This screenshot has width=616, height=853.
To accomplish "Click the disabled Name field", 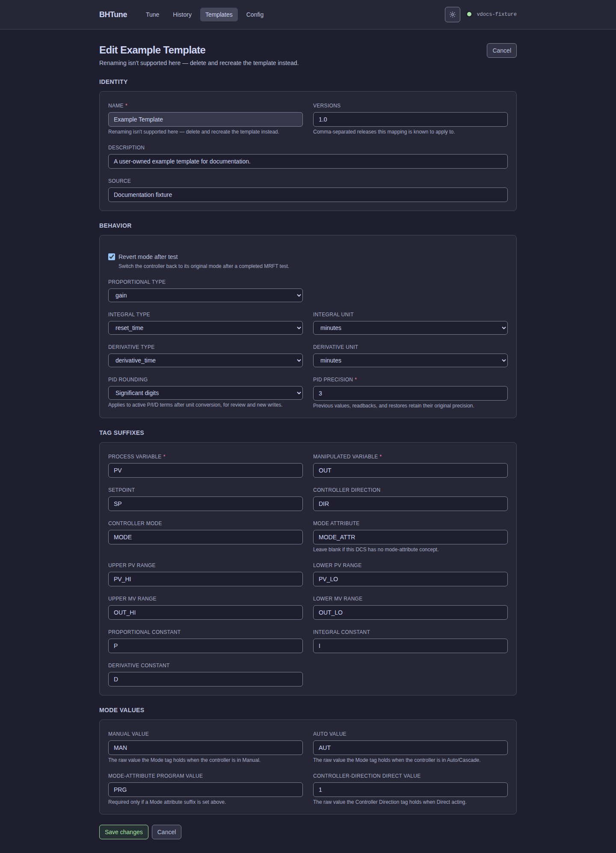I will click(x=205, y=119).
